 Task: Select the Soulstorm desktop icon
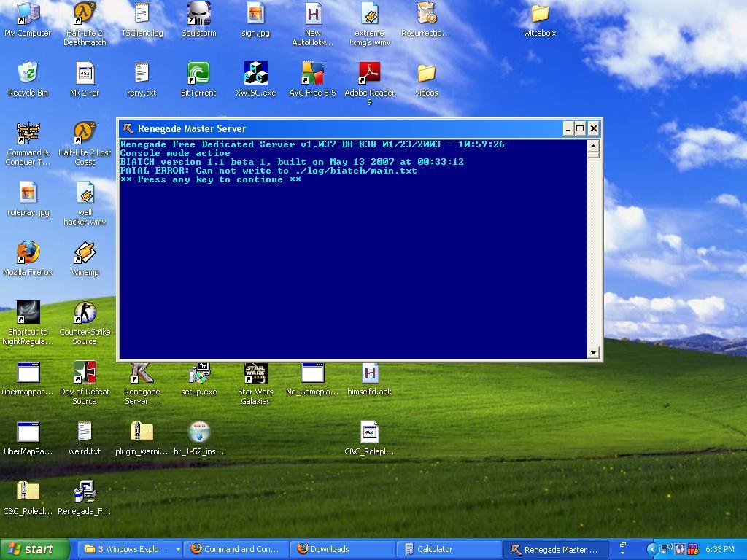tap(198, 14)
